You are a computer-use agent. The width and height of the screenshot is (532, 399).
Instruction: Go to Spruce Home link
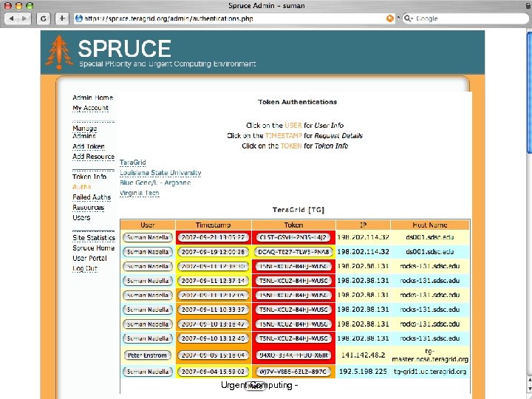[x=93, y=248]
